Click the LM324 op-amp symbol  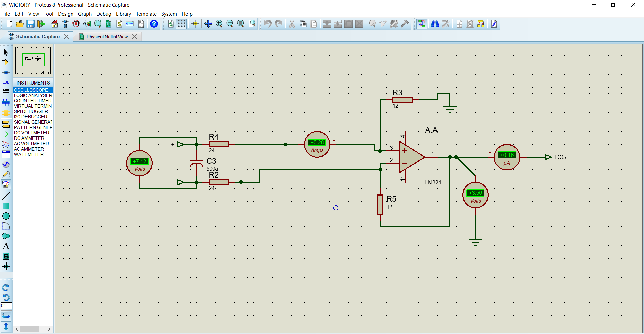click(411, 157)
